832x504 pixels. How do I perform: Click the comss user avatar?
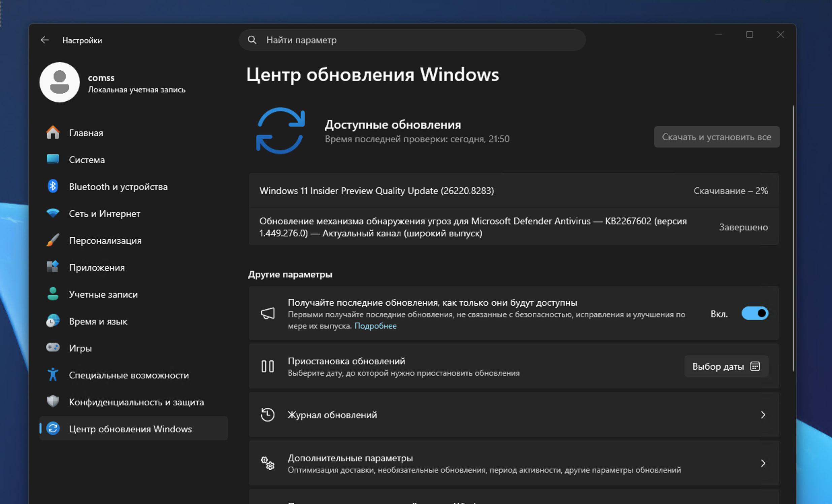[60, 82]
